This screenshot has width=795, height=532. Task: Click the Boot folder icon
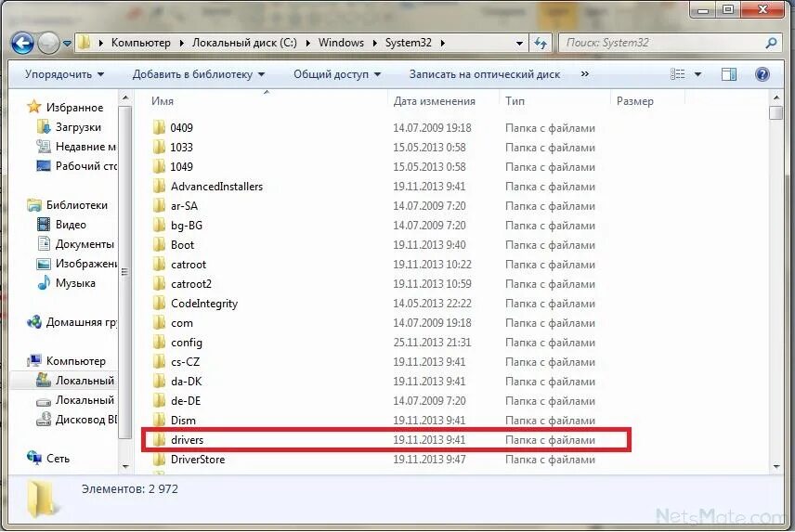(159, 244)
